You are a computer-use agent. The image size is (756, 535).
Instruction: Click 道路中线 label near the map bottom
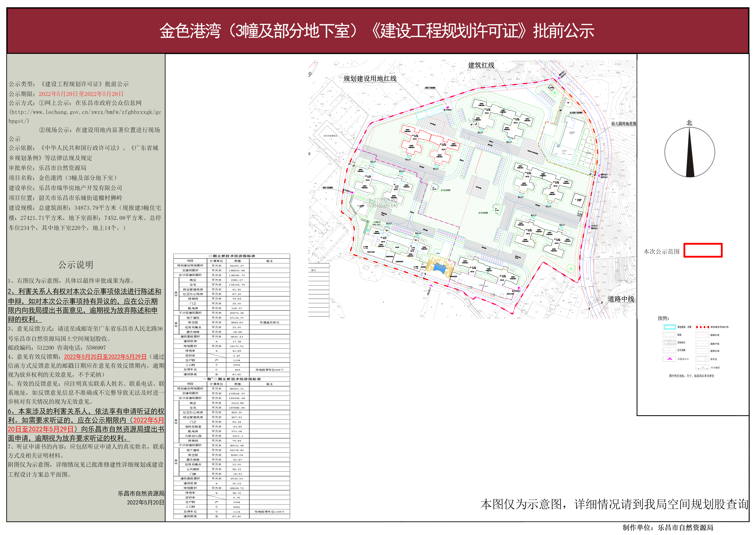[x=621, y=299]
